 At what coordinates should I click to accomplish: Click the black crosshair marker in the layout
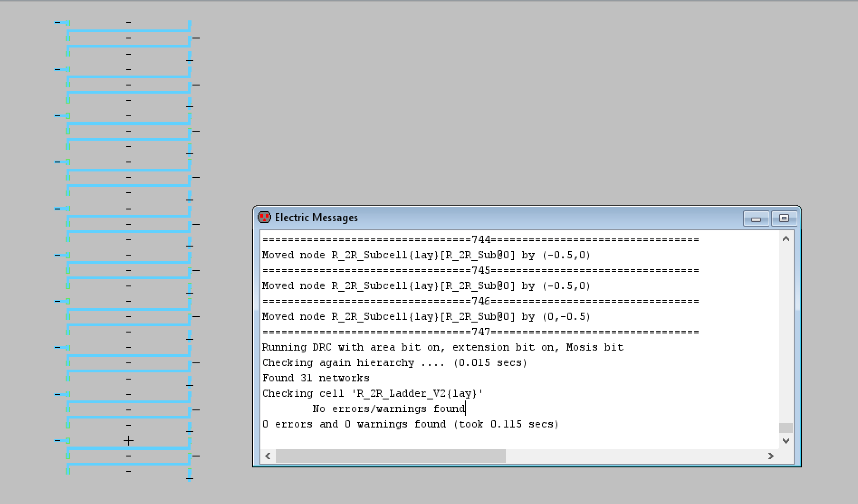(x=129, y=441)
